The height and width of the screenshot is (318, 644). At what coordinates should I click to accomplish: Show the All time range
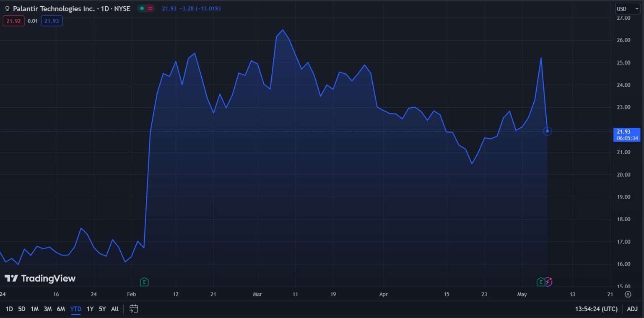(x=115, y=309)
